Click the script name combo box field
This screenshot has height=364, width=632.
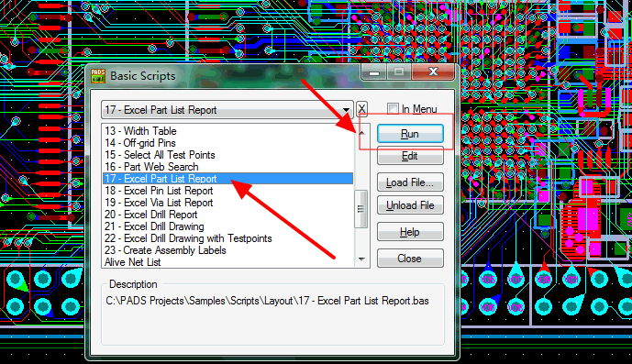(x=227, y=110)
